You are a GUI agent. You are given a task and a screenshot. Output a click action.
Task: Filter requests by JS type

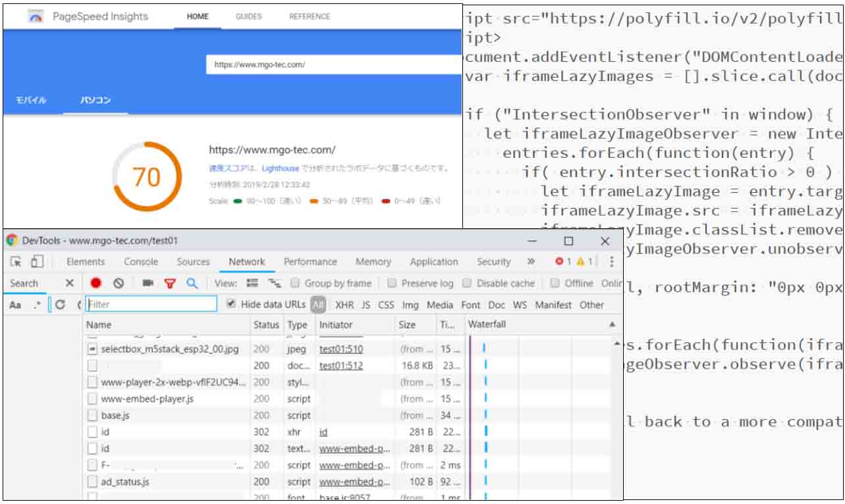tap(366, 305)
